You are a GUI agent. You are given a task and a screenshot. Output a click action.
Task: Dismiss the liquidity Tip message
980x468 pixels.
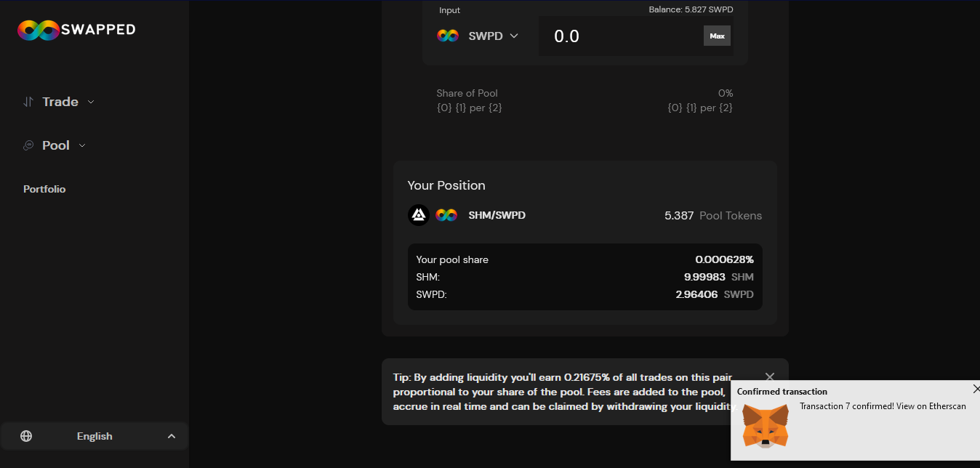(x=770, y=376)
